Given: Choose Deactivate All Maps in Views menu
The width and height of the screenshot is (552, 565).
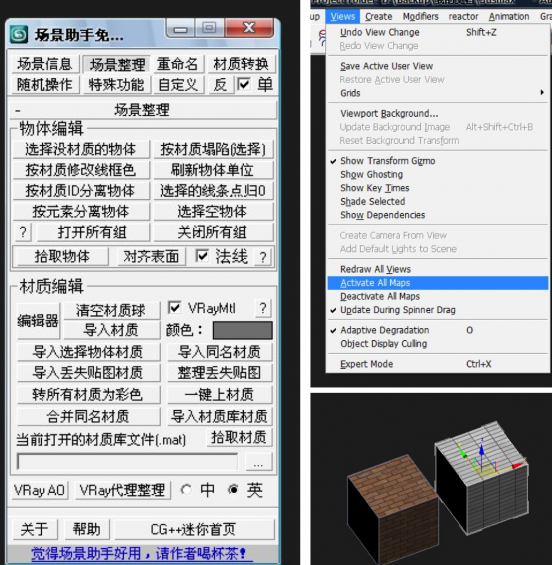Looking at the screenshot, I should [x=438, y=297].
